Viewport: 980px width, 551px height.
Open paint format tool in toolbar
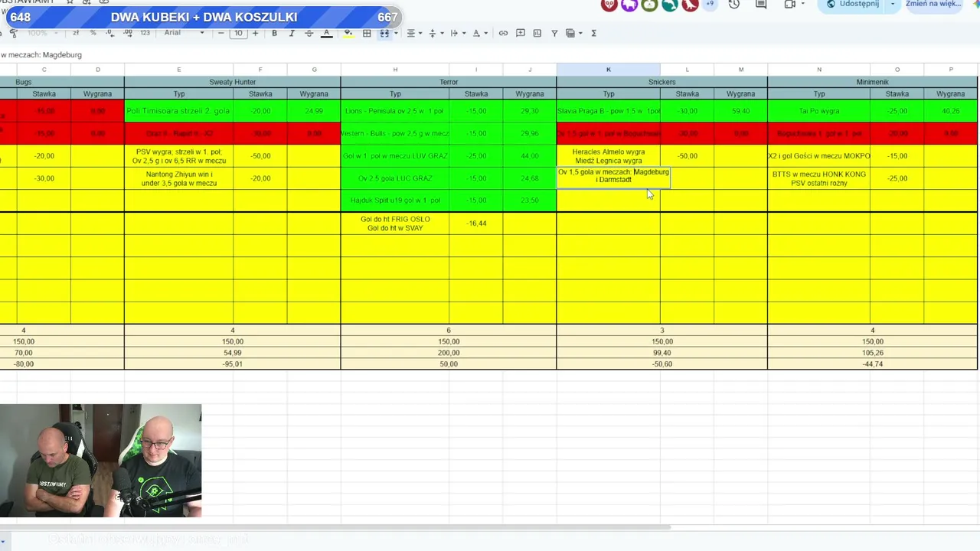(x=14, y=33)
